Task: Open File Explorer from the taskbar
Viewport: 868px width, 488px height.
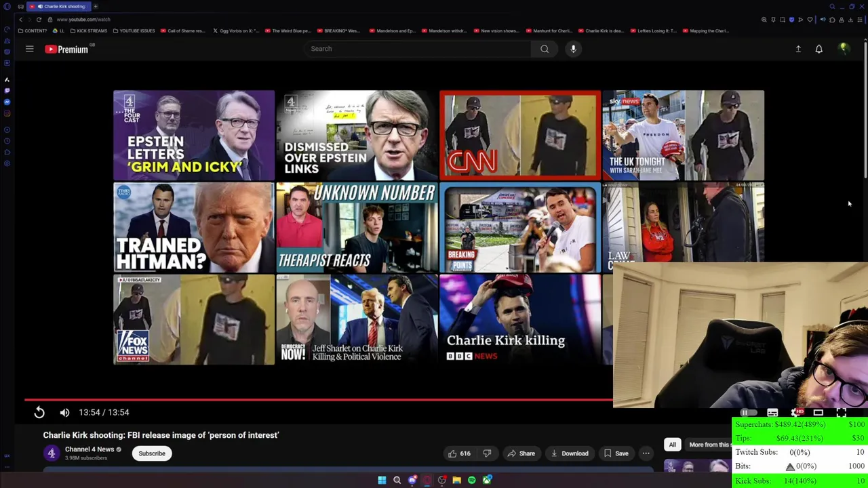Action: point(456,480)
